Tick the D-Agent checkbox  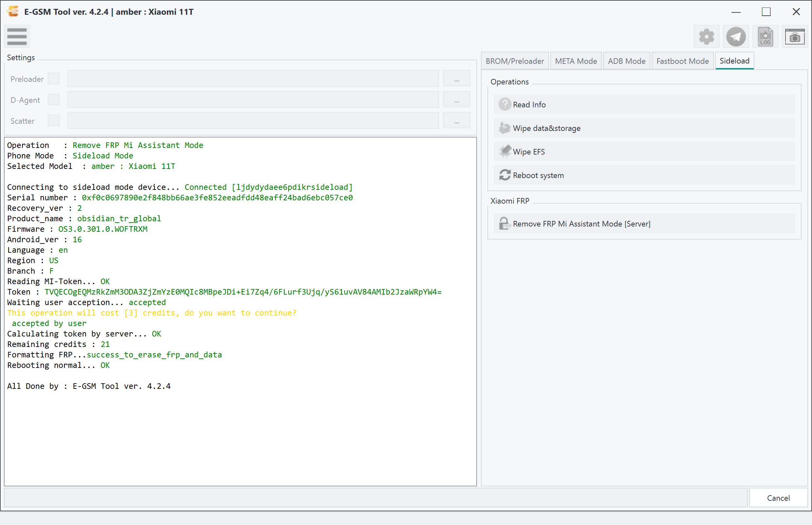pyautogui.click(x=54, y=100)
